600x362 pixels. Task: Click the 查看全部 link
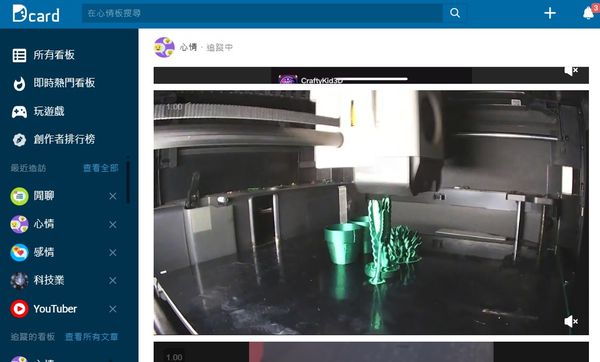101,168
